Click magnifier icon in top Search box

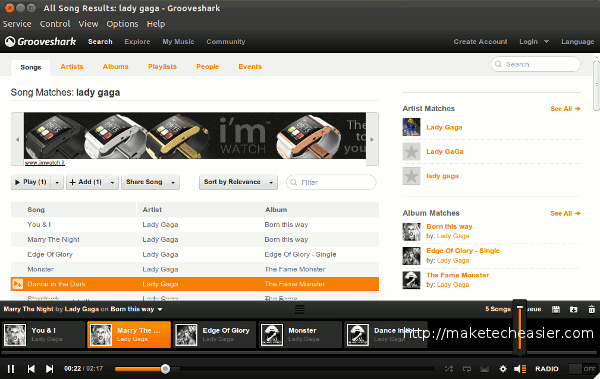click(498, 64)
